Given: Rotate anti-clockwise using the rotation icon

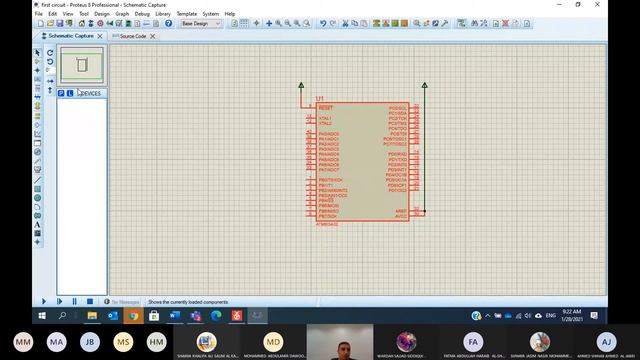Looking at the screenshot, I should [x=50, y=62].
